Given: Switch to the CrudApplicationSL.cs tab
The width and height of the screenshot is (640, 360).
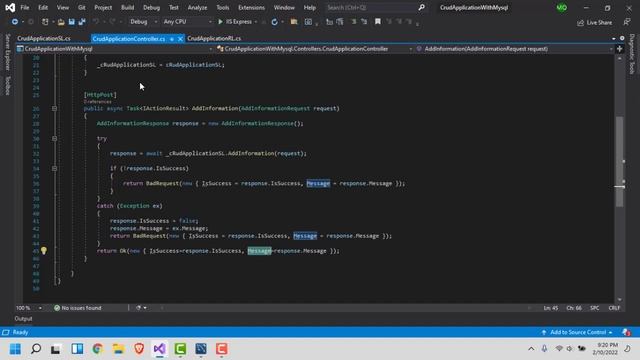Looking at the screenshot, I should 44,38.
